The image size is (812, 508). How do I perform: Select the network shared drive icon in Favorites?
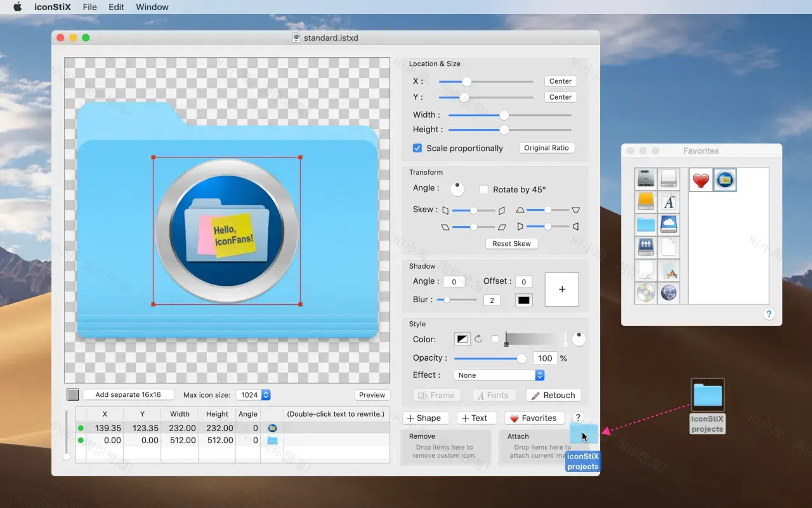(645, 247)
